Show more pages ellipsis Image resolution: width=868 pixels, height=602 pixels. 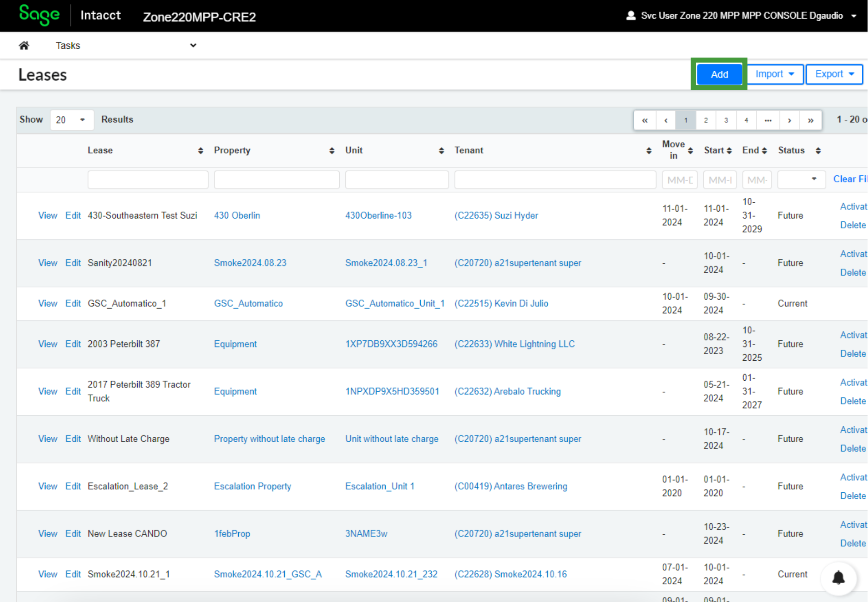(x=768, y=120)
